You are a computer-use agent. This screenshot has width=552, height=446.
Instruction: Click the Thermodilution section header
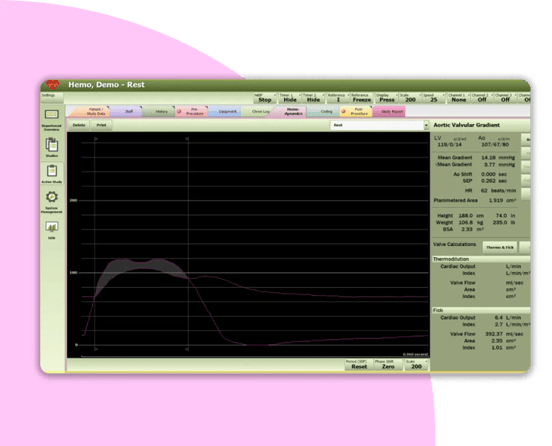[481, 259]
